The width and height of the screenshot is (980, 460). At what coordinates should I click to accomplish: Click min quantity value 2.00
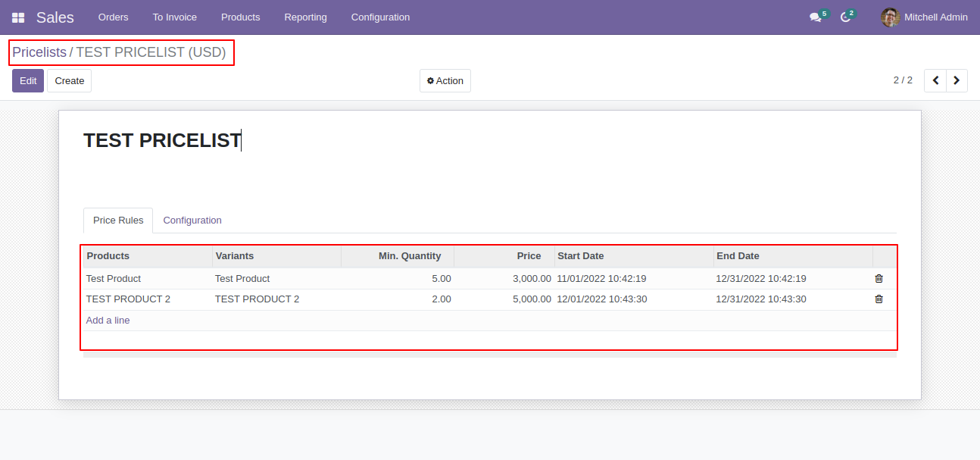coord(442,299)
